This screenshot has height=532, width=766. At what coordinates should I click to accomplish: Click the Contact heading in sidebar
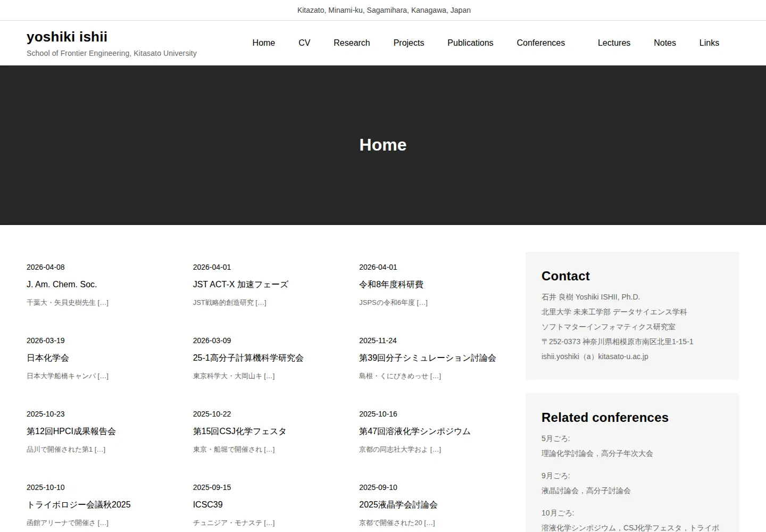point(565,276)
